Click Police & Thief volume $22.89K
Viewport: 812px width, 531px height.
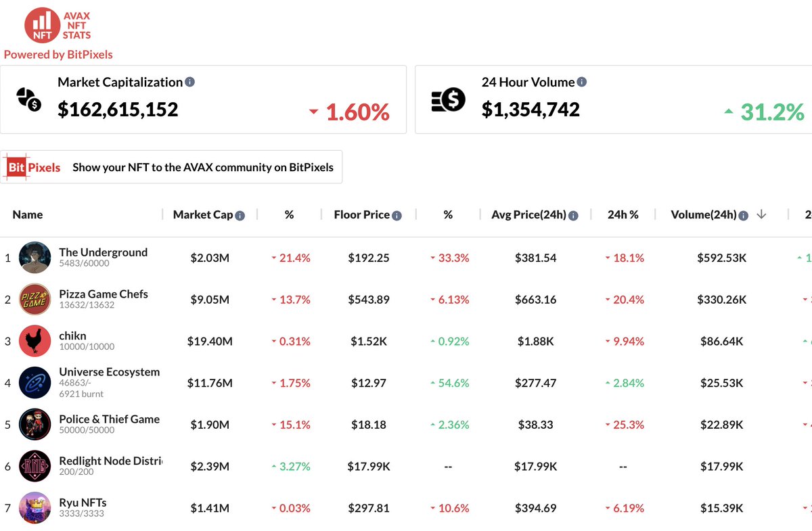(x=722, y=424)
